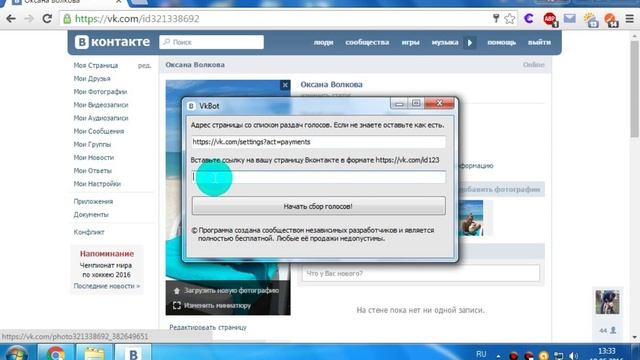Click the RU language indicator
Viewport: 640px width, 360px height.
pyautogui.click(x=481, y=354)
